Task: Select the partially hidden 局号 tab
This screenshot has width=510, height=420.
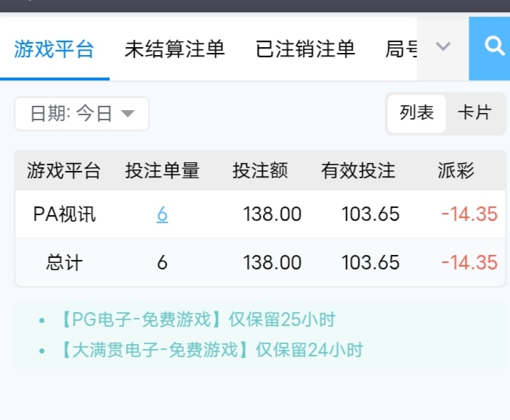Action: pos(401,49)
